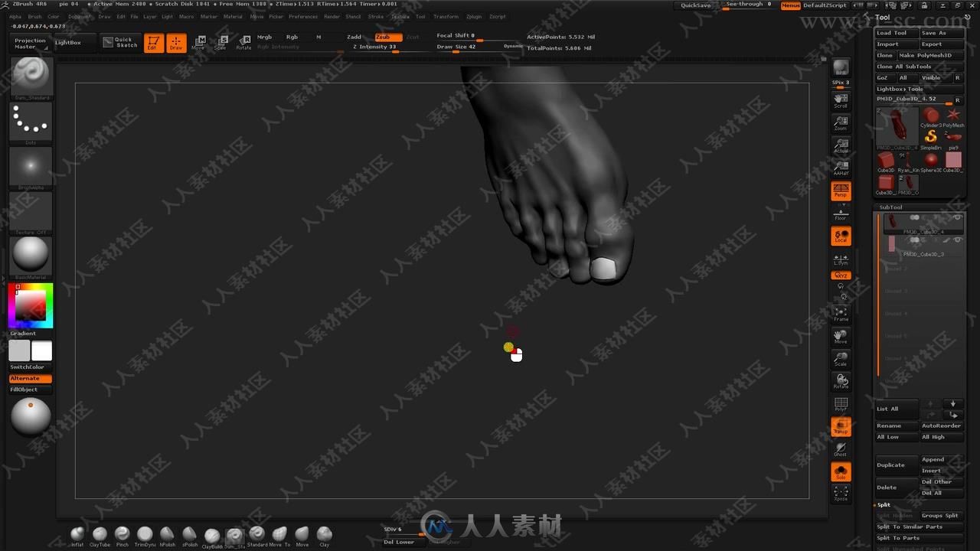Open the Brush menu
The height and width of the screenshot is (551, 980).
pyautogui.click(x=35, y=16)
